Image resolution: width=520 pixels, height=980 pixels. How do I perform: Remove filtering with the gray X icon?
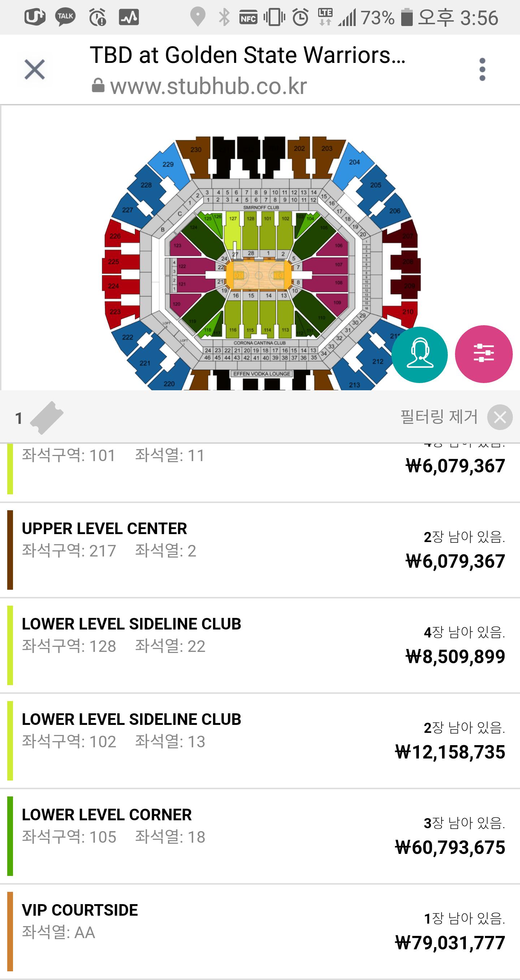point(500,417)
